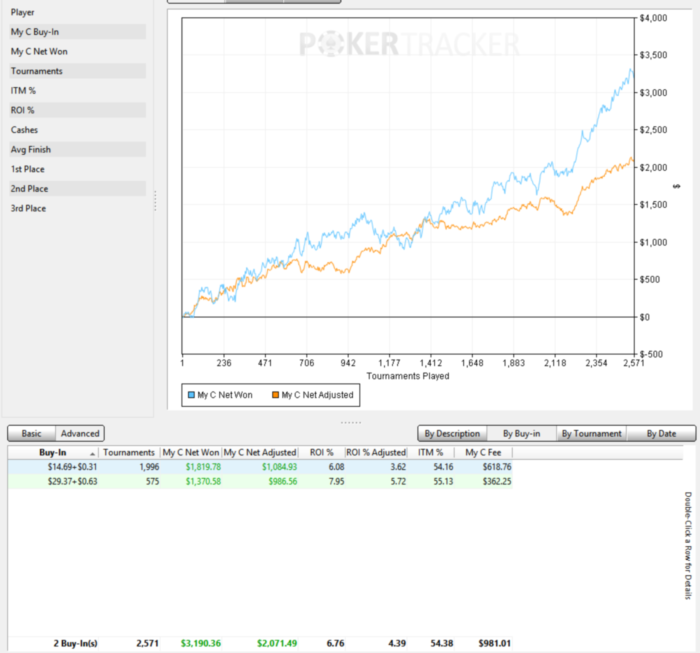
Task: Select My C Net Won list item
Action: pos(78,51)
